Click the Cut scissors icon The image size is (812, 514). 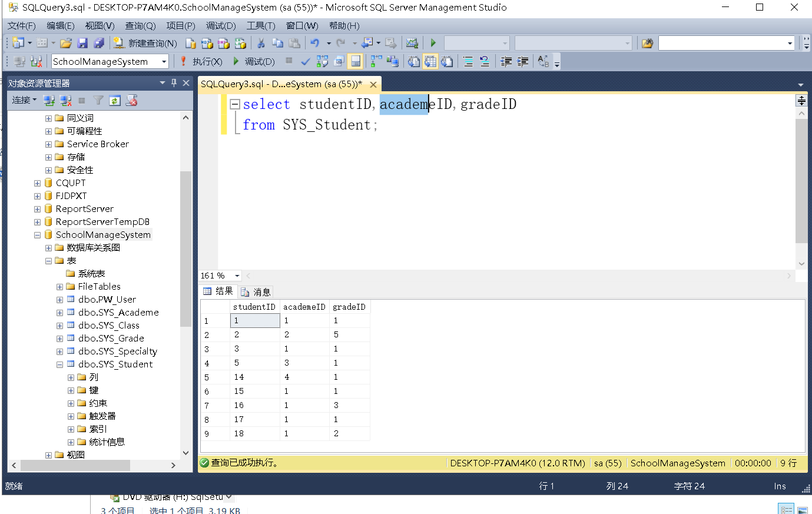tap(261, 43)
